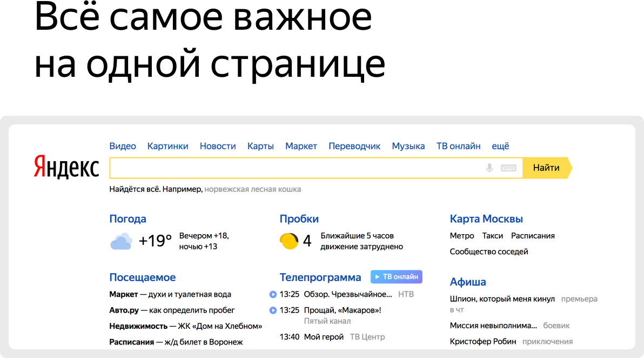Select the Переводчик tab
Image resolution: width=644 pixels, height=358 pixels.
(354, 147)
